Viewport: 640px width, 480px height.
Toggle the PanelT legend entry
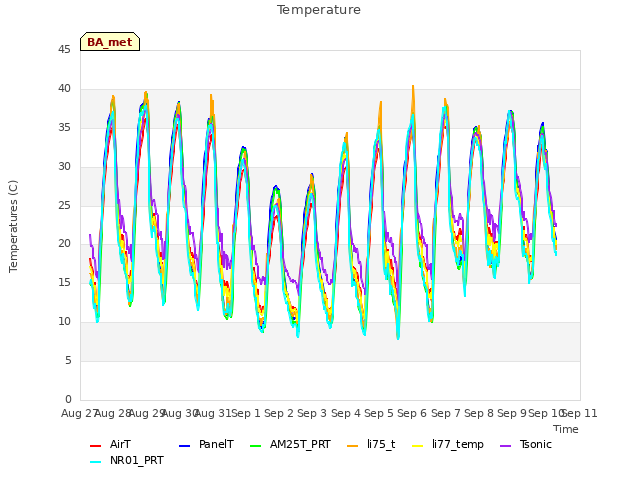[207, 444]
